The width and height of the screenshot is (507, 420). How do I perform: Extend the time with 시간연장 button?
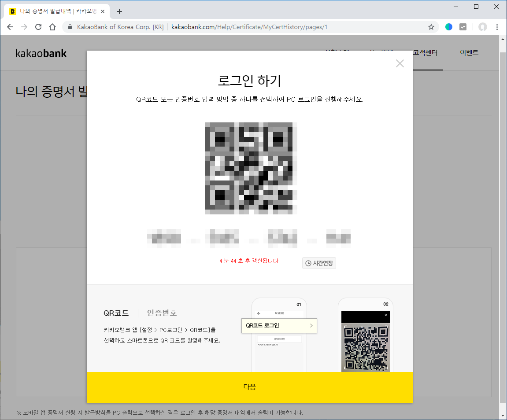point(319,263)
